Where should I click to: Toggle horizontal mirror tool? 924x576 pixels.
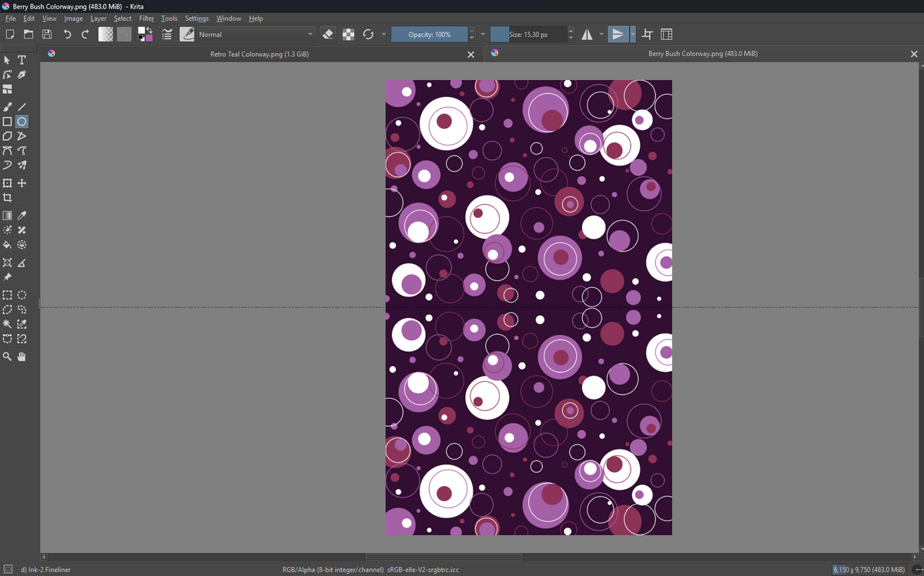point(588,34)
